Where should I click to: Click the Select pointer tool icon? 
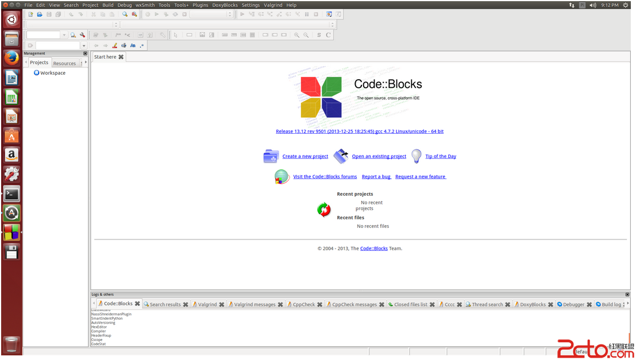point(176,35)
